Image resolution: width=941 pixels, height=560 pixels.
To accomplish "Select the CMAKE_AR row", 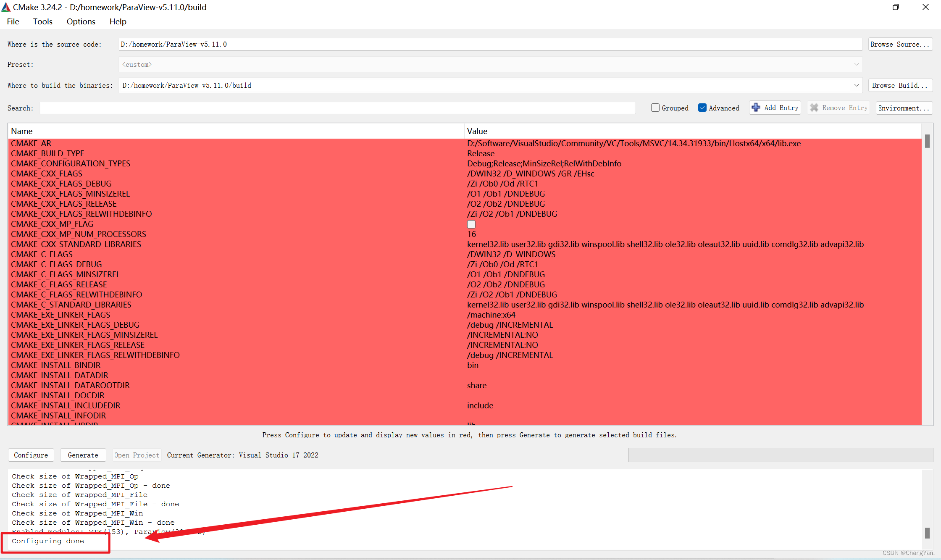I will point(465,143).
